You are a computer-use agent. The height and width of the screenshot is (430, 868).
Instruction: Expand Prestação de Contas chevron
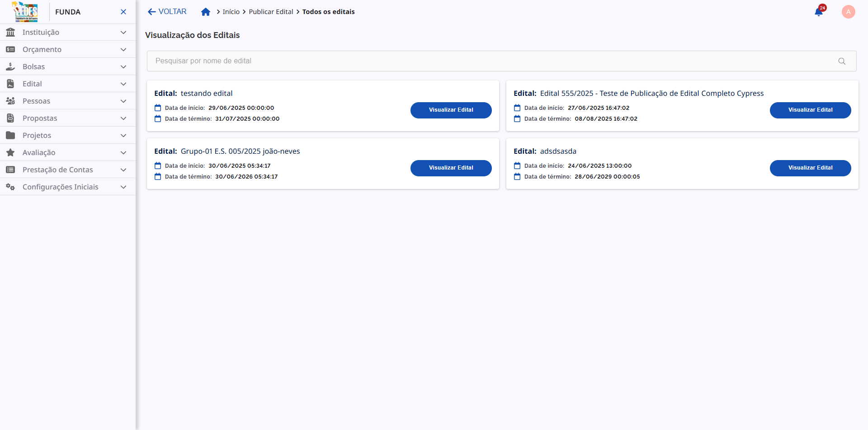click(x=123, y=170)
